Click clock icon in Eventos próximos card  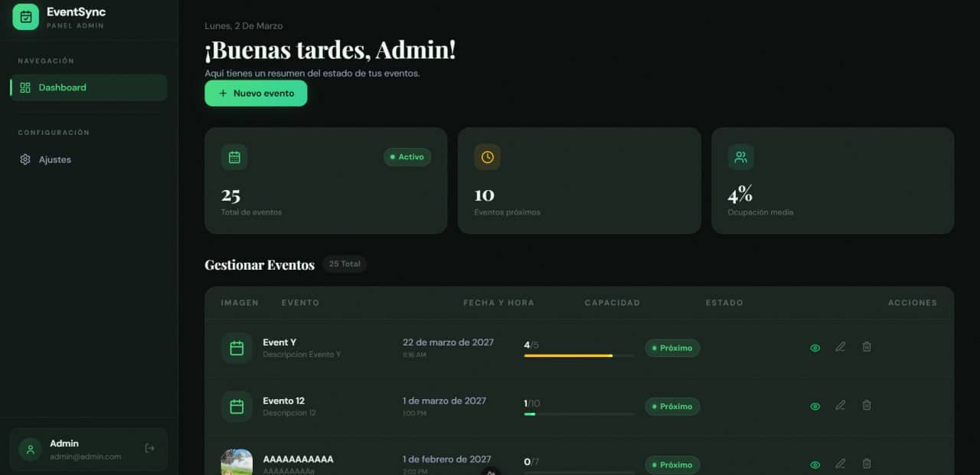[488, 157]
